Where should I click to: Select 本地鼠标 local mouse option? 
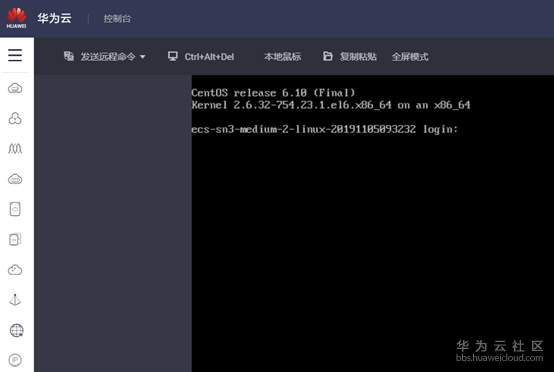pyautogui.click(x=282, y=57)
